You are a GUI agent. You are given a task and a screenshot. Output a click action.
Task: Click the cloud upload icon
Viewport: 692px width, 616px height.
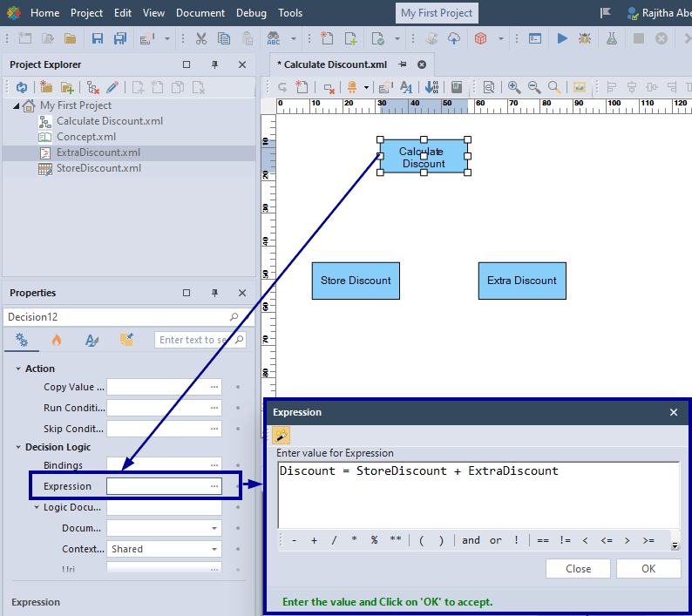(454, 39)
